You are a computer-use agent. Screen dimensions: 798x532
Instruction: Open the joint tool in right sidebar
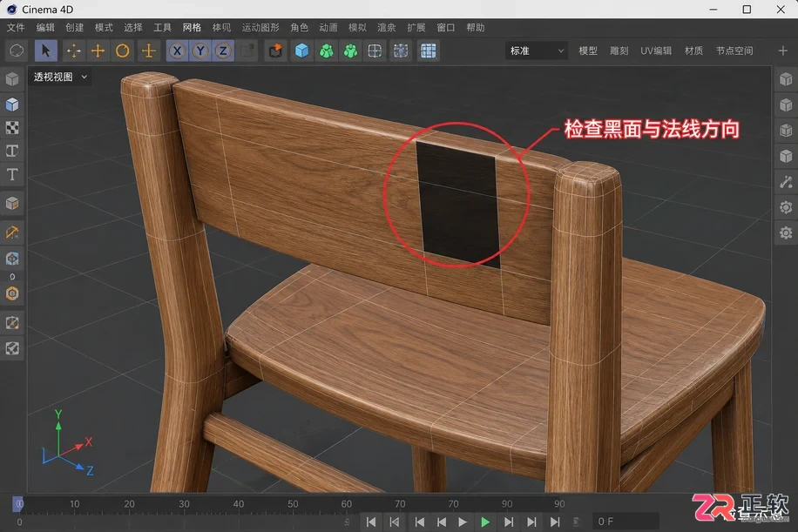[786, 182]
